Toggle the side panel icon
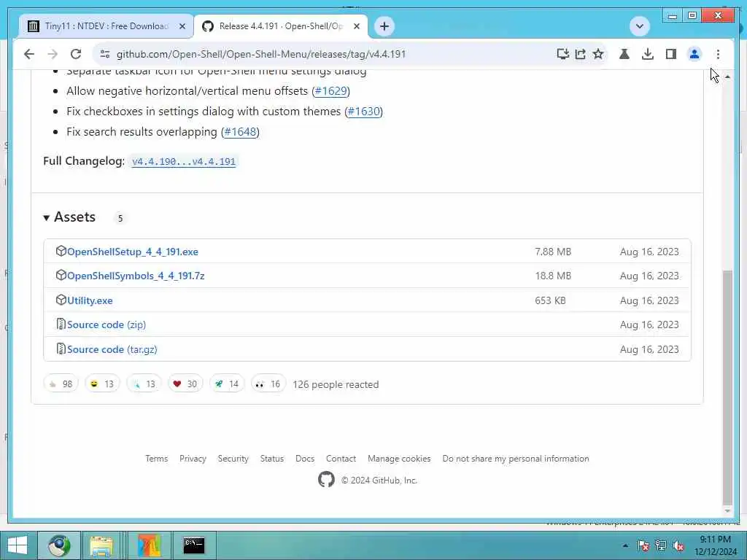 coord(671,54)
